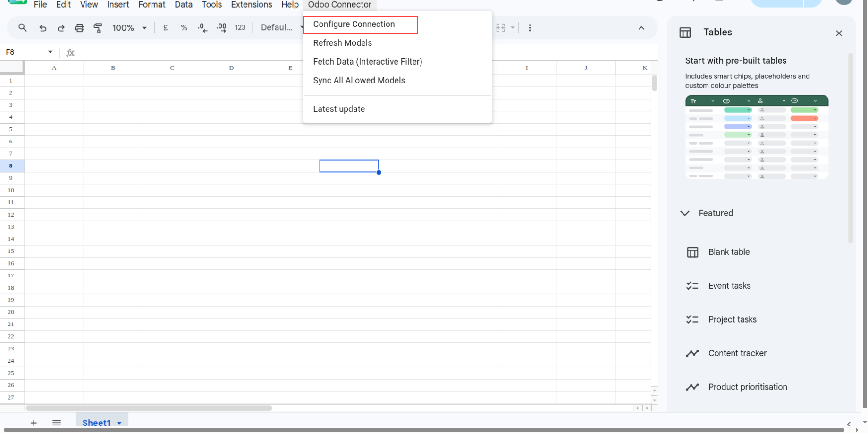Open the Help menu
The width and height of the screenshot is (868, 433).
[290, 5]
